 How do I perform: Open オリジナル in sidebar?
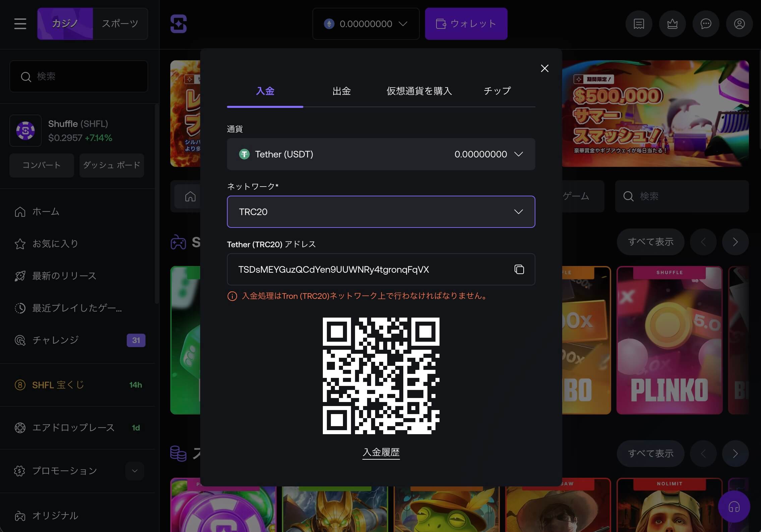point(46,516)
